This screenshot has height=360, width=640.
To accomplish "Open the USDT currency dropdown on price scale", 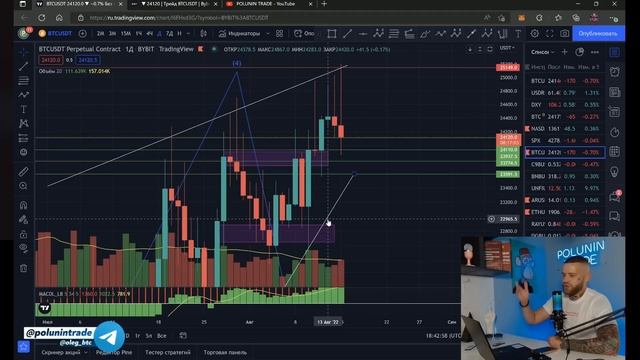I will point(507,48).
